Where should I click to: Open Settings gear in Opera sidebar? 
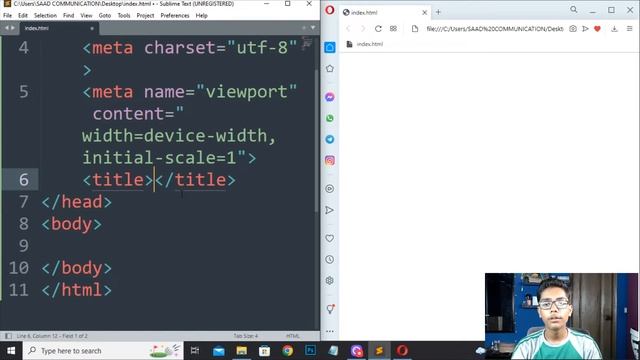330,281
